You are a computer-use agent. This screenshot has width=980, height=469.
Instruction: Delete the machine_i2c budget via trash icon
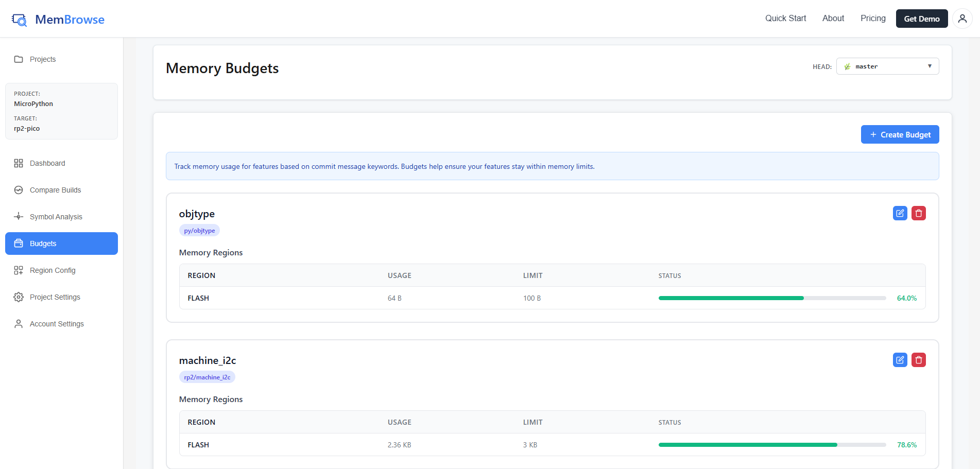click(918, 360)
